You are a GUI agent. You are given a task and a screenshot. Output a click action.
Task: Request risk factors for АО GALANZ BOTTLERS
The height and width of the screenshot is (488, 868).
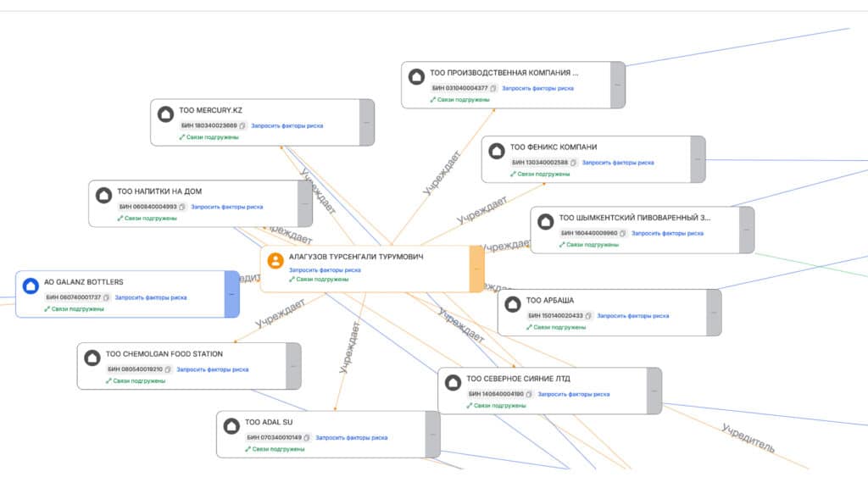[x=151, y=297]
